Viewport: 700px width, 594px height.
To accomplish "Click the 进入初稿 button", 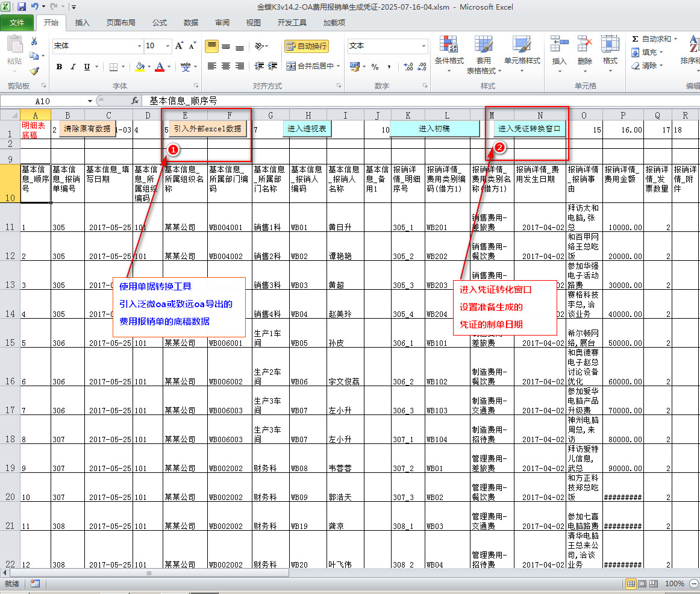I will tap(434, 128).
